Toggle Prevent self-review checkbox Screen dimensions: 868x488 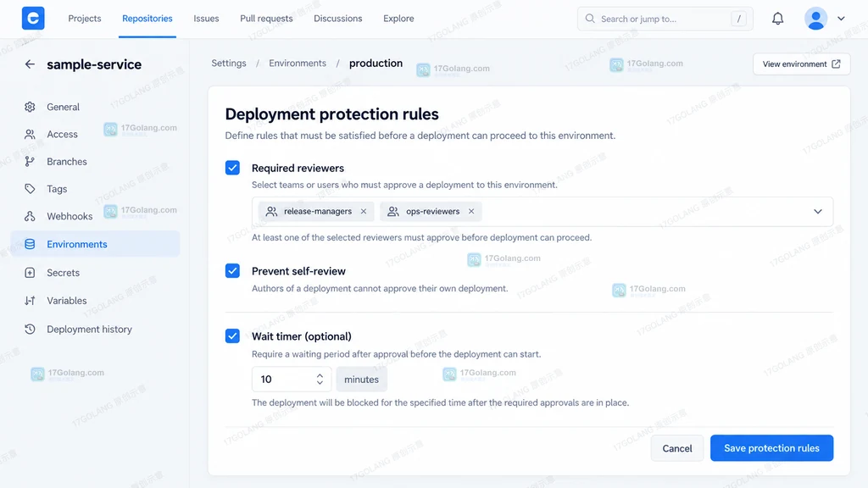pos(232,270)
